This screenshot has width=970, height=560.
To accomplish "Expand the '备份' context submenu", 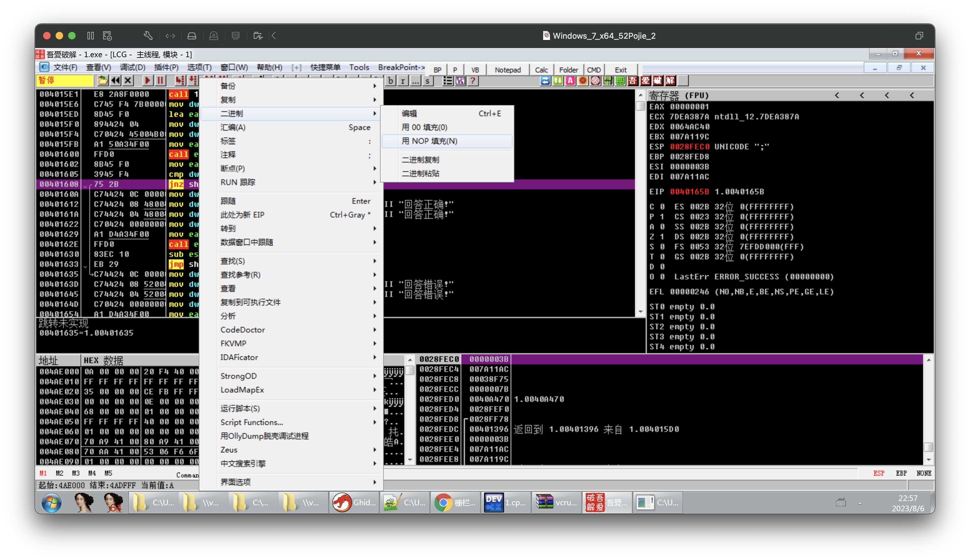I will click(x=292, y=86).
